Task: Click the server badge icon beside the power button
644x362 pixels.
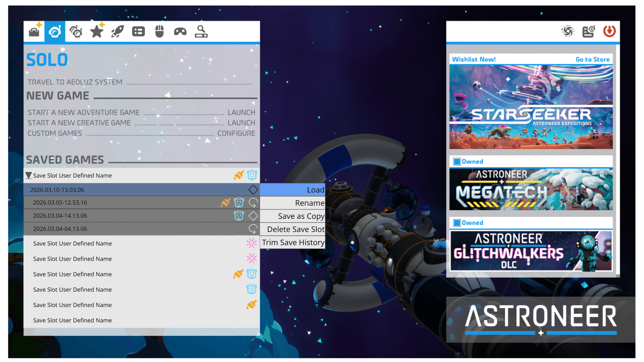Action: [588, 31]
